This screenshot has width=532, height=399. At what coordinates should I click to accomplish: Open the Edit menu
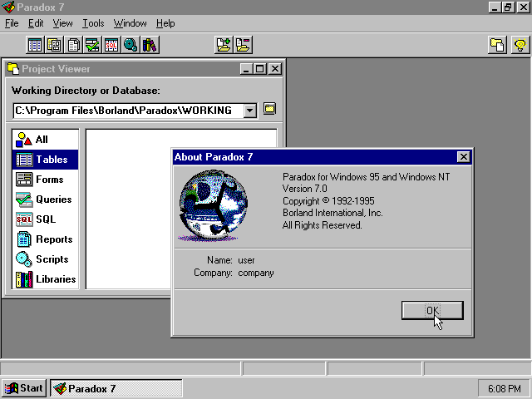click(36, 23)
